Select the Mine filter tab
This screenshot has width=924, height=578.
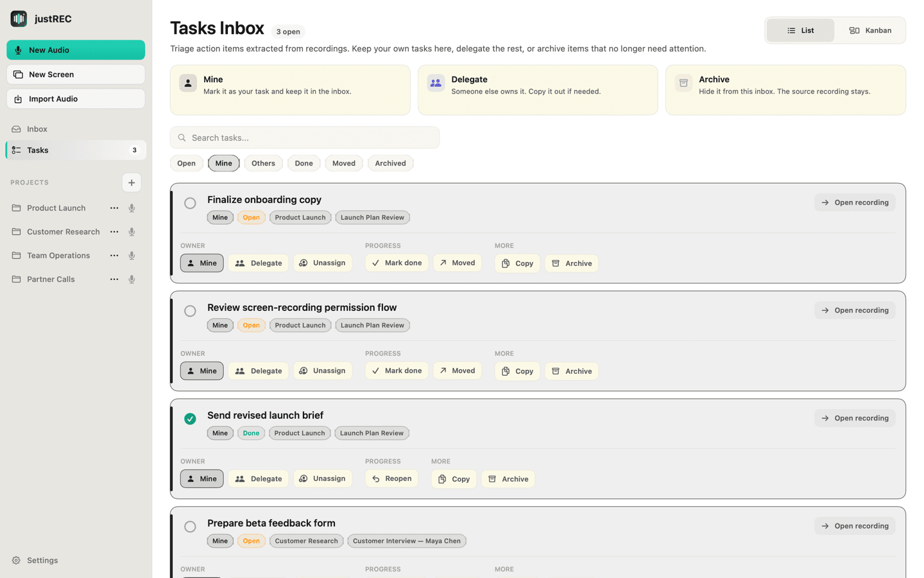pyautogui.click(x=224, y=163)
